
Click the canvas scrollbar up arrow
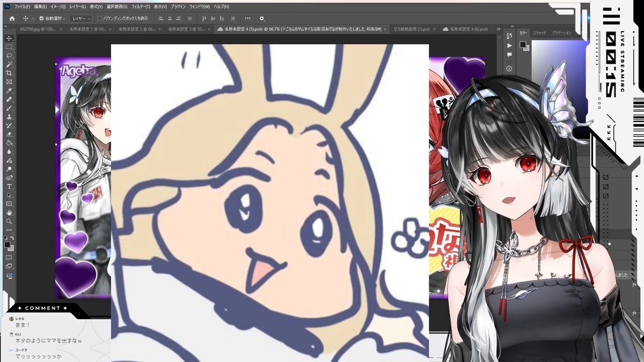(499, 37)
